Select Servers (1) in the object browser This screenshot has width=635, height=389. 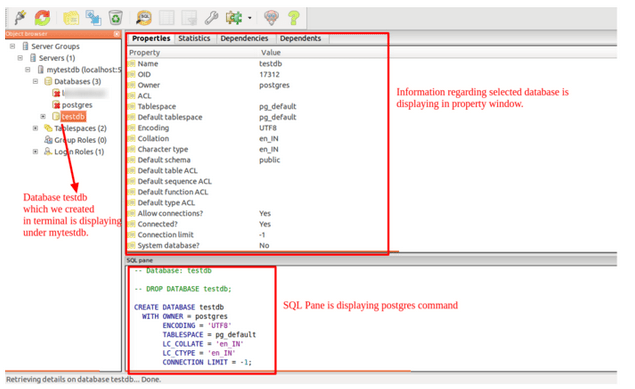(57, 58)
